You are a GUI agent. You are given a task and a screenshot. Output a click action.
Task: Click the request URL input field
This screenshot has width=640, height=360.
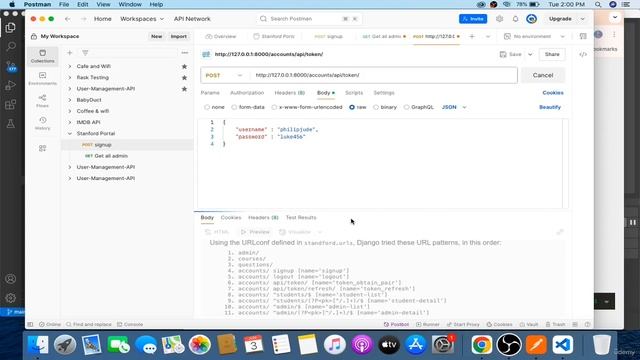pyautogui.click(x=384, y=76)
